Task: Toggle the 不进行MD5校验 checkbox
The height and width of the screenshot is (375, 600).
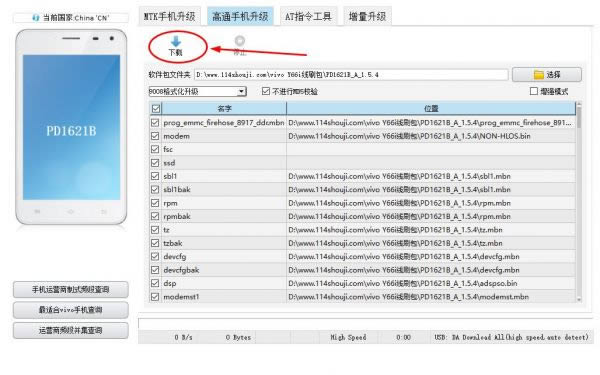Action: tap(266, 91)
